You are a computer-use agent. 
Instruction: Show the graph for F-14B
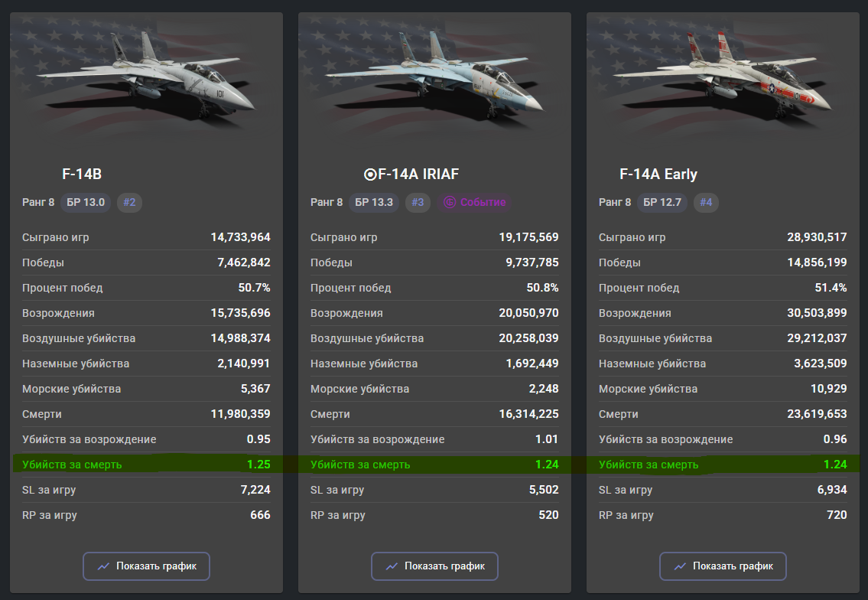click(146, 566)
